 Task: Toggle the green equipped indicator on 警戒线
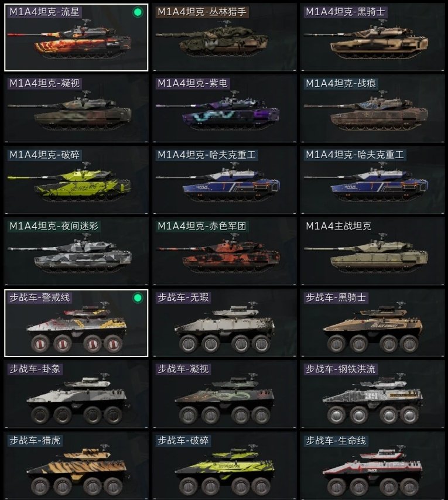(x=138, y=298)
